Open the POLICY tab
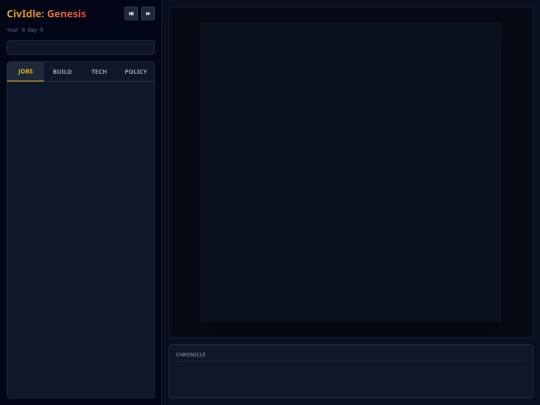Viewport: 540px width, 405px height. click(136, 72)
